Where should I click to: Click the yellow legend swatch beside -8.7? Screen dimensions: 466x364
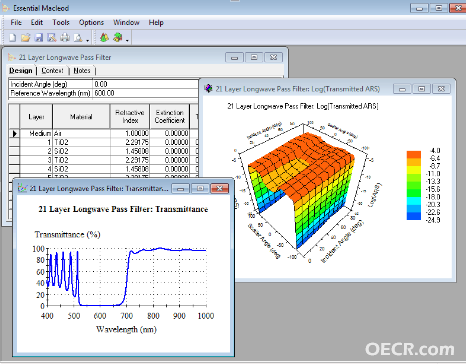click(414, 170)
